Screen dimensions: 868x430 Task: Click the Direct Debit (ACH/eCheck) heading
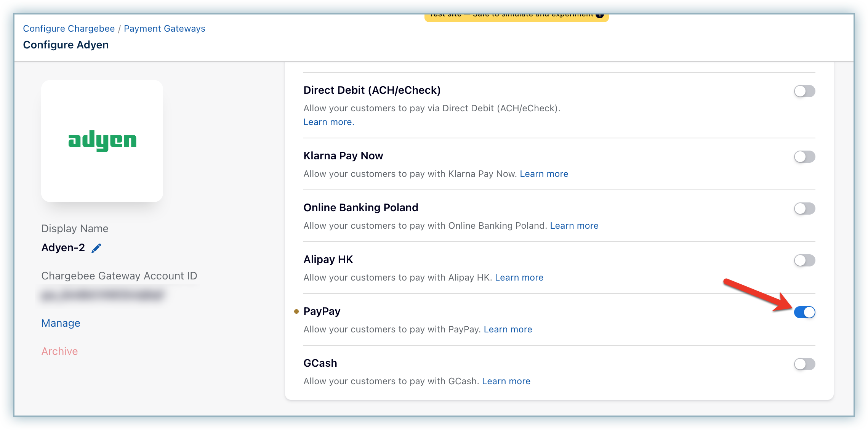372,90
